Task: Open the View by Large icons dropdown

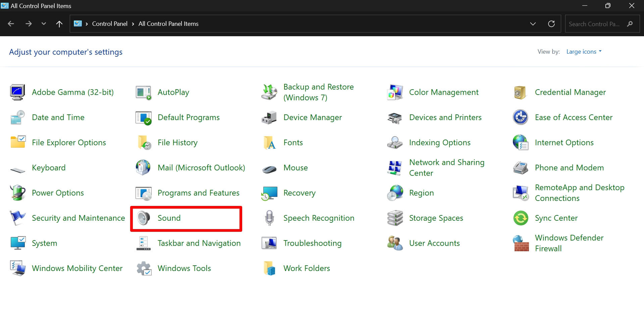Action: (x=584, y=52)
